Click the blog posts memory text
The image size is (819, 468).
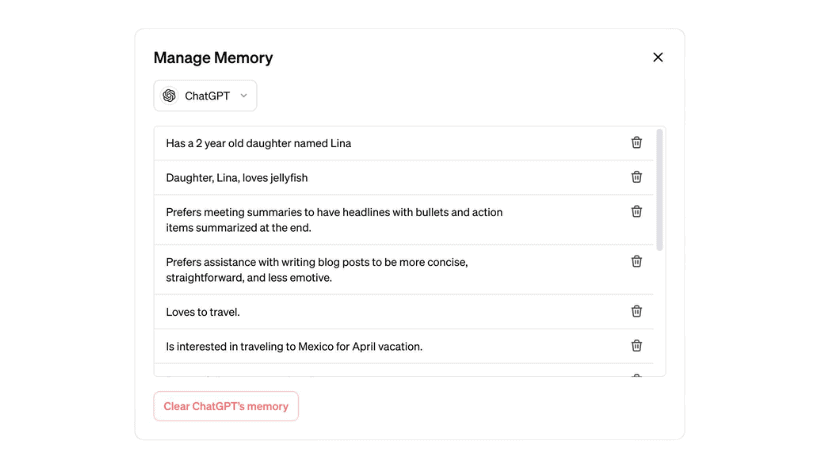point(316,270)
